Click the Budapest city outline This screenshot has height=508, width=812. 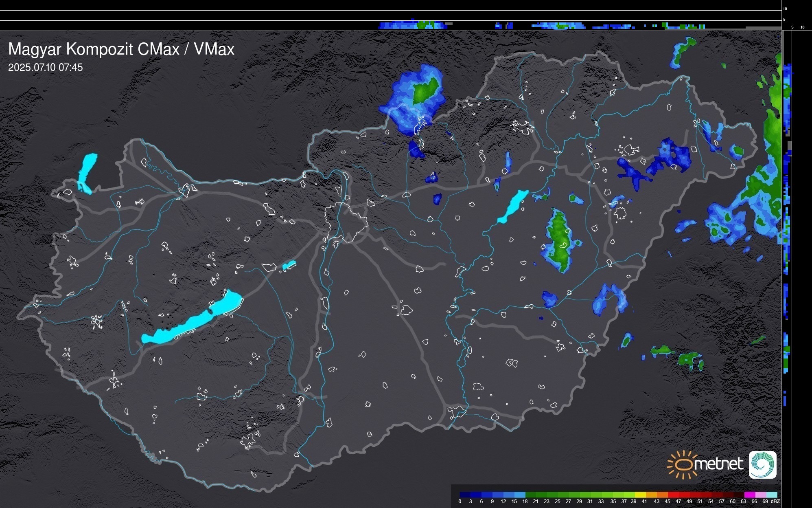tap(346, 222)
